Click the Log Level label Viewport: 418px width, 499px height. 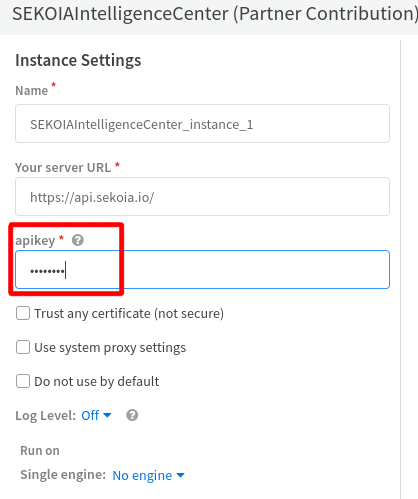click(46, 416)
